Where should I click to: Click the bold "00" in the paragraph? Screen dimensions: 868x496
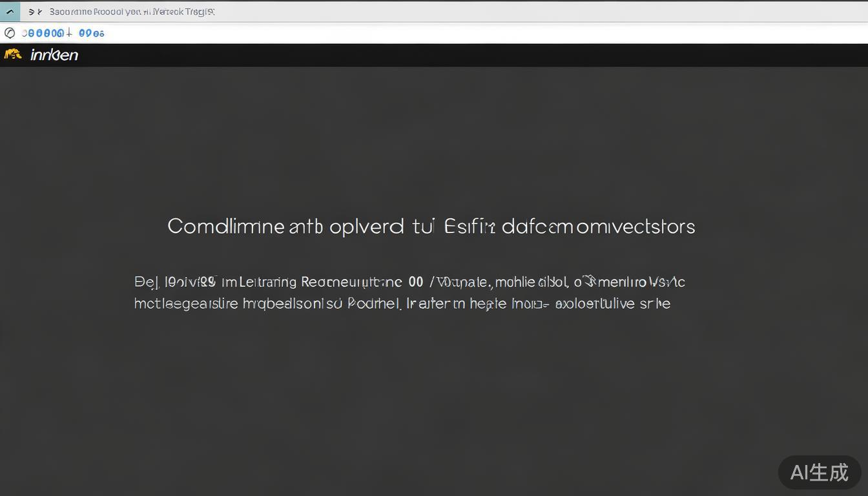[416, 282]
